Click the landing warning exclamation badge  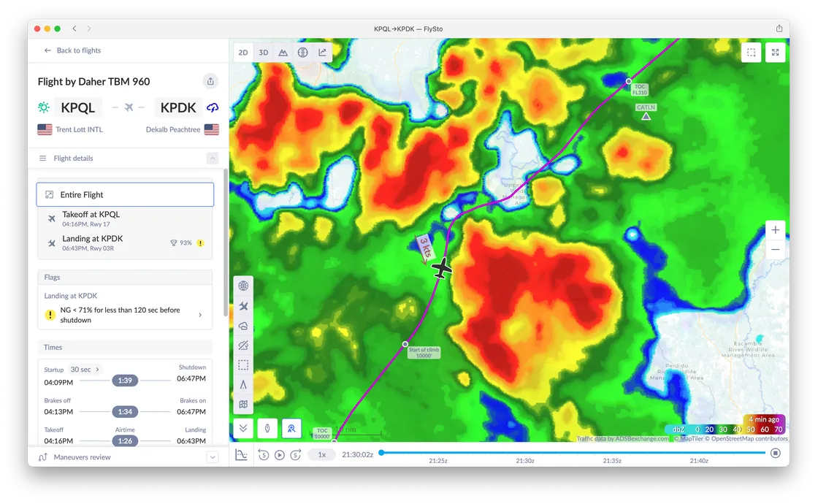tap(200, 243)
